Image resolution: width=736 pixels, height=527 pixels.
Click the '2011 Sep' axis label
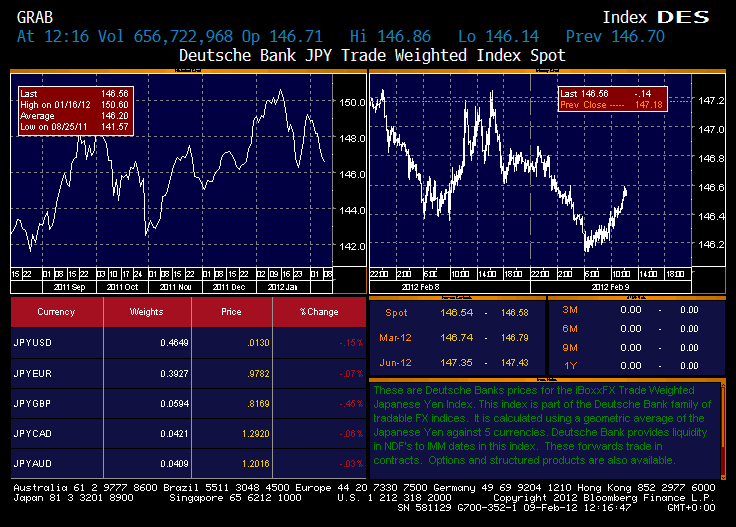69,287
